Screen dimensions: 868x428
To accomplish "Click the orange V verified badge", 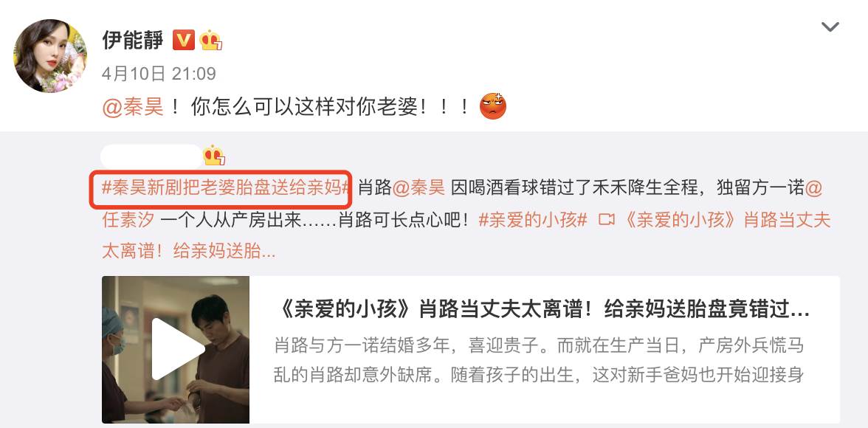I will (184, 40).
